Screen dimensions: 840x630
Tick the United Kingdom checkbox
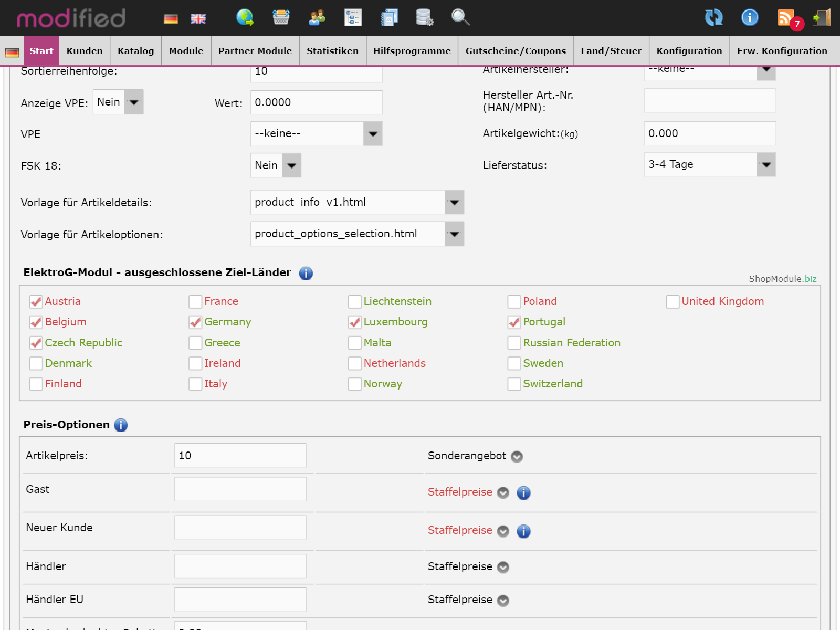[x=673, y=302]
